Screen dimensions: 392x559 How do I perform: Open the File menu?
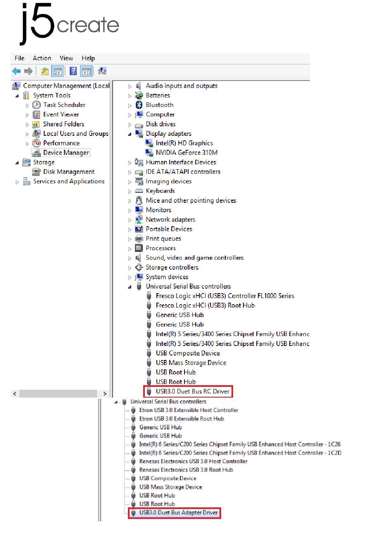point(19,58)
